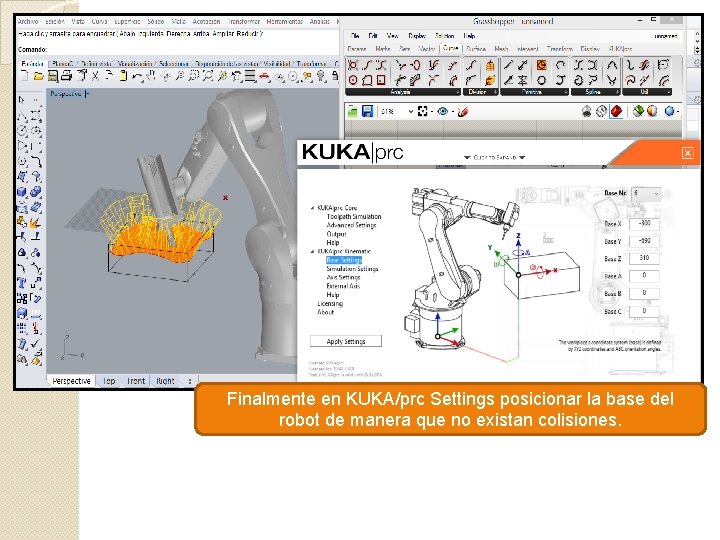The width and height of the screenshot is (720, 540).
Task: Select Licensing in settings tree
Action: 330,304
